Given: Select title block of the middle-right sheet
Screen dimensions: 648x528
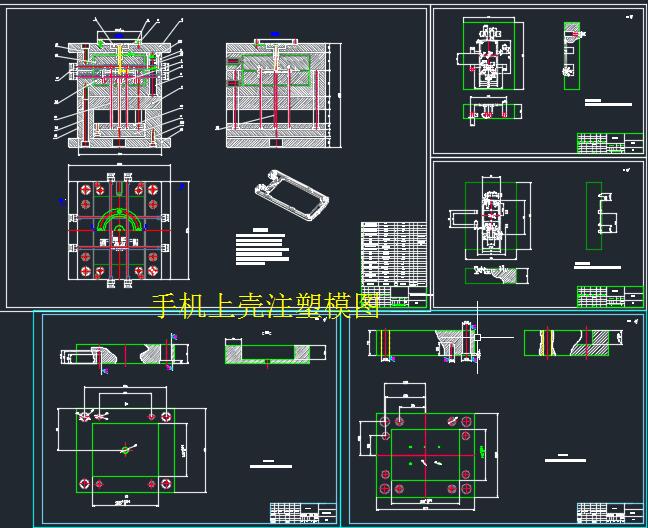Looking at the screenshot, I should click(x=610, y=296).
